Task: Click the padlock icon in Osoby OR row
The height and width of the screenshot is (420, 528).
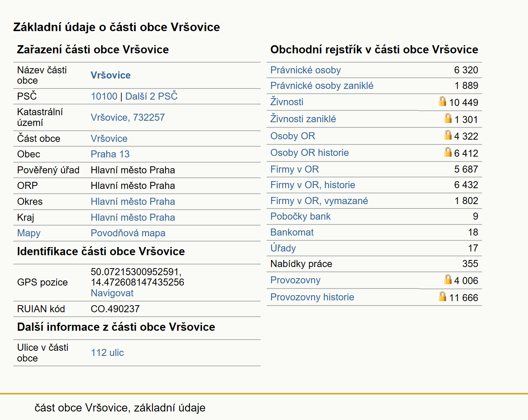Action: click(x=448, y=135)
